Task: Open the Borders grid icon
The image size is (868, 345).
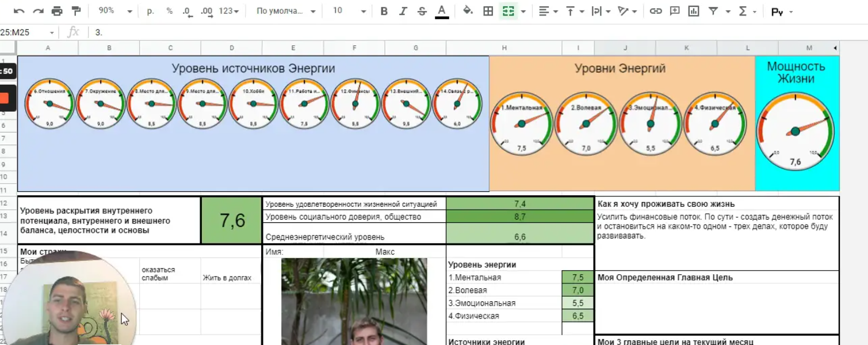Action: pos(488,11)
